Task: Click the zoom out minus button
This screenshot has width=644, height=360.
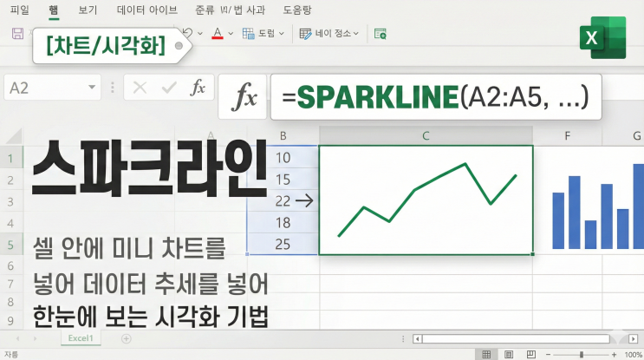Action: pyautogui.click(x=548, y=355)
